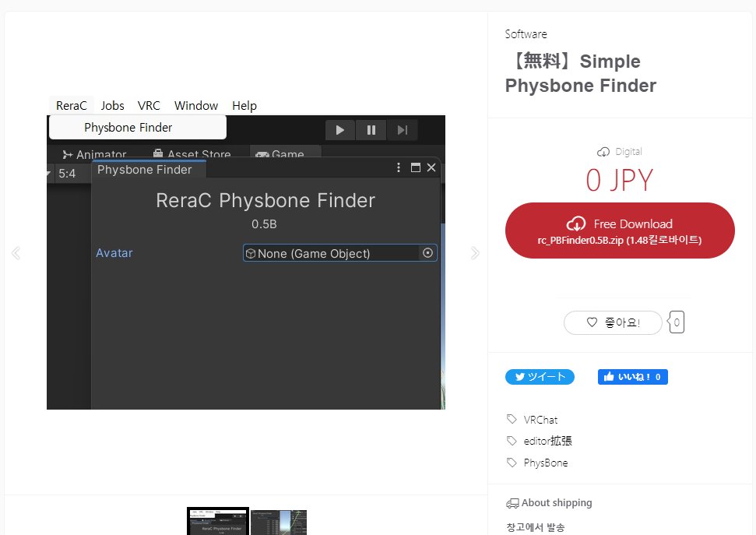The height and width of the screenshot is (535, 756).
Task: Click the Facebook いいね! button
Action: (632, 377)
